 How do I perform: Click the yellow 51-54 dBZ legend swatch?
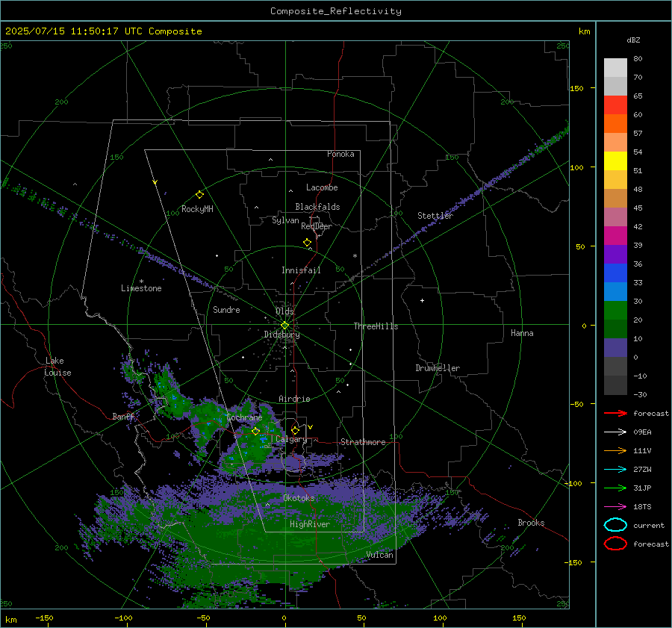[x=615, y=161]
